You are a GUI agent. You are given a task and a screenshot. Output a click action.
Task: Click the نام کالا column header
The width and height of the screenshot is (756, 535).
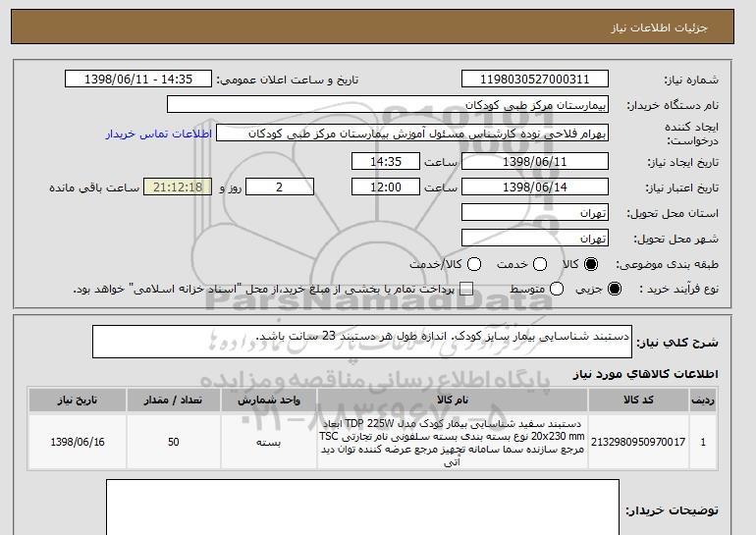(453, 401)
